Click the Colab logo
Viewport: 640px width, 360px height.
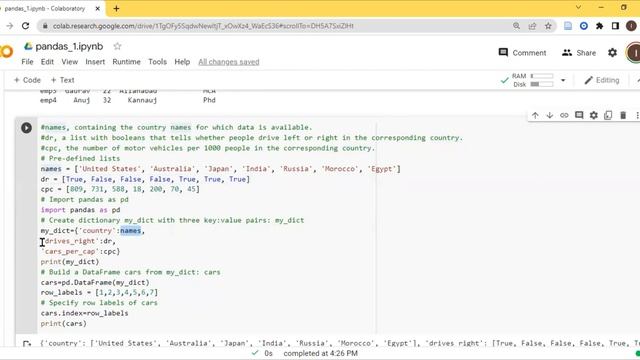[7, 51]
